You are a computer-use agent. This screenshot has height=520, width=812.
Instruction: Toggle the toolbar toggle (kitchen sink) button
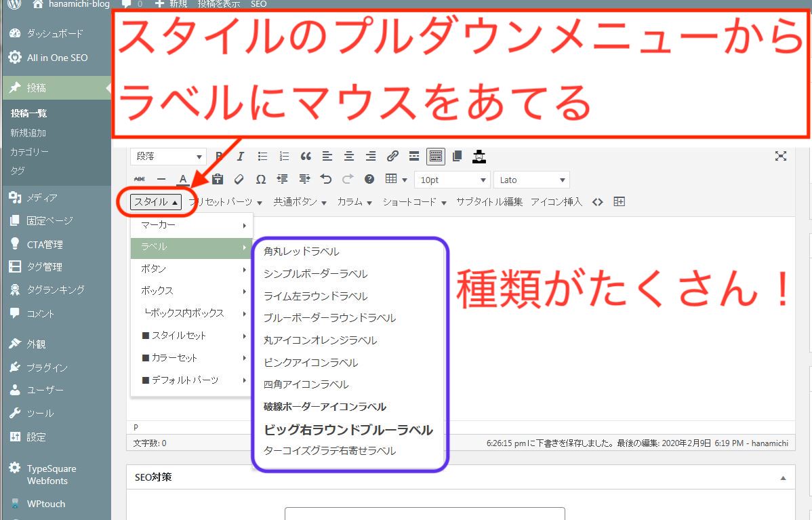pyautogui.click(x=435, y=157)
